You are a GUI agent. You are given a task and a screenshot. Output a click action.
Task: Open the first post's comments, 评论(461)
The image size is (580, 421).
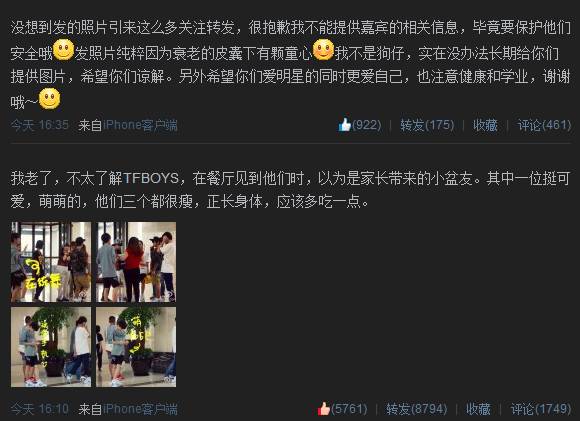544,125
